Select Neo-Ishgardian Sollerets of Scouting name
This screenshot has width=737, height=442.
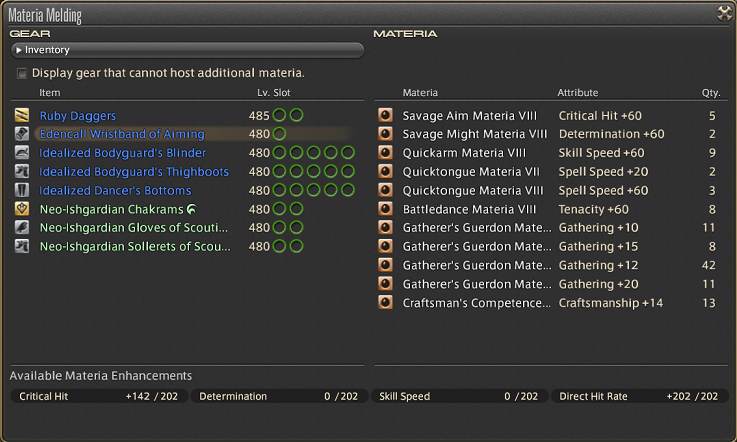point(135,246)
